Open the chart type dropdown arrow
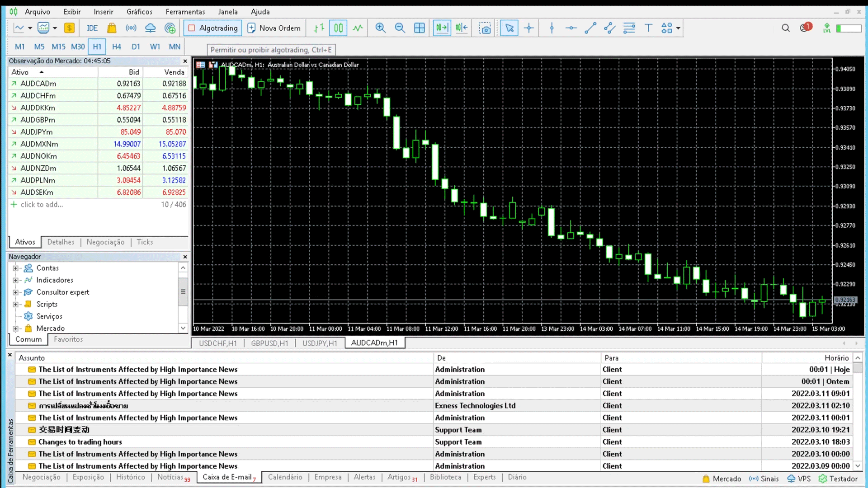This screenshot has width=868, height=488. pos(30,28)
